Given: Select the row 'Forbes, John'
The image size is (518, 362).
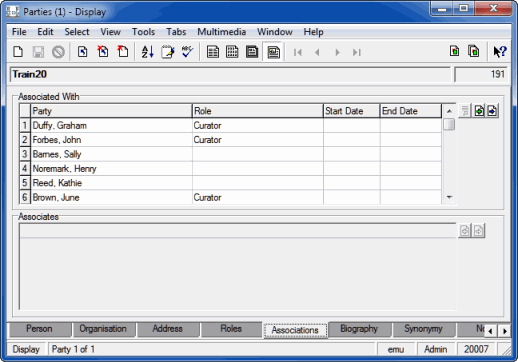Looking at the screenshot, I should (x=231, y=140).
